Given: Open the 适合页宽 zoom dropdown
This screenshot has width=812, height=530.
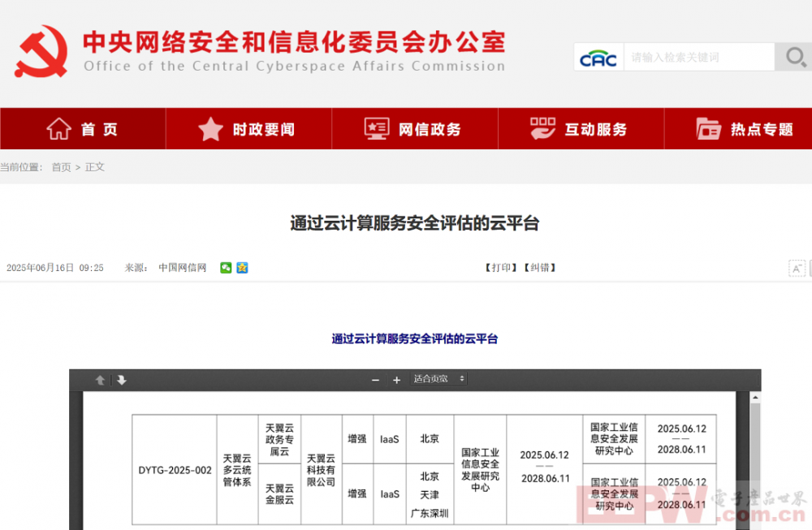Looking at the screenshot, I should (x=438, y=379).
